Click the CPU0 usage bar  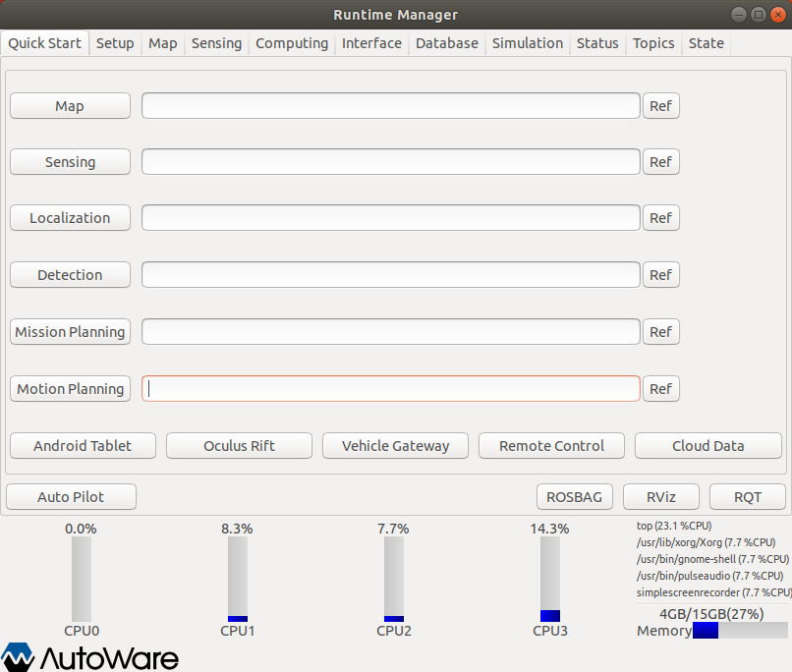click(x=82, y=579)
